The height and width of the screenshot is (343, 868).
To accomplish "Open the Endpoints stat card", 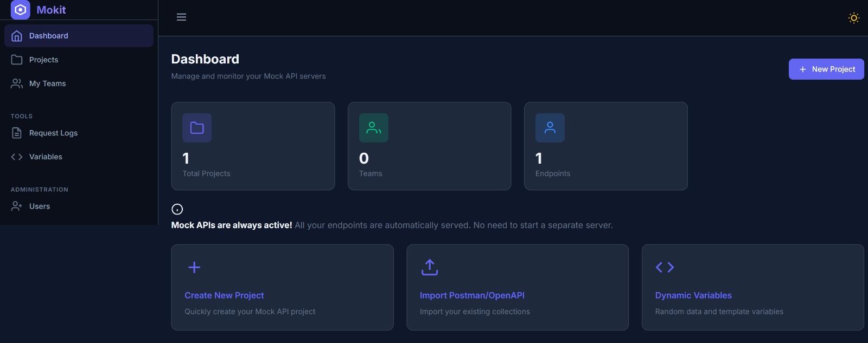I will [x=606, y=146].
